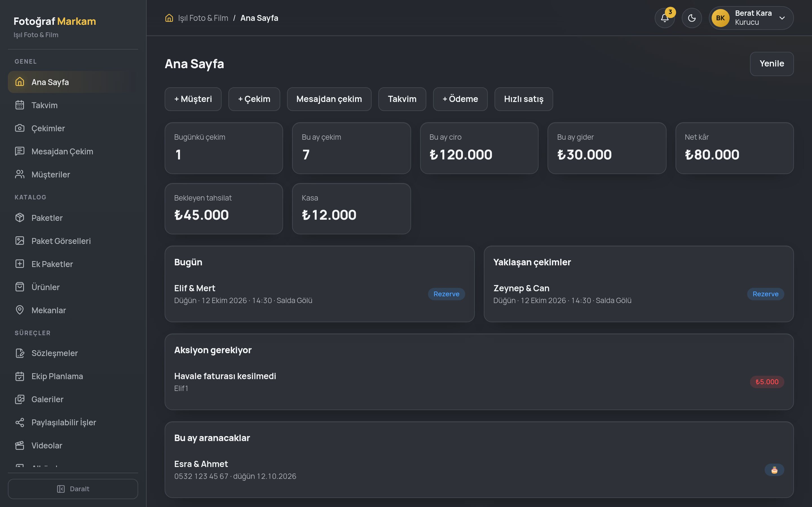The image size is (812, 507).
Task: Click the Yenile refresh button
Action: 771,64
